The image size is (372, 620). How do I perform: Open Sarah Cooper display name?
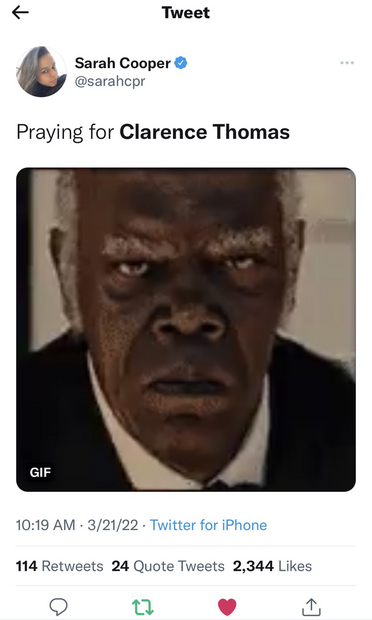123,63
